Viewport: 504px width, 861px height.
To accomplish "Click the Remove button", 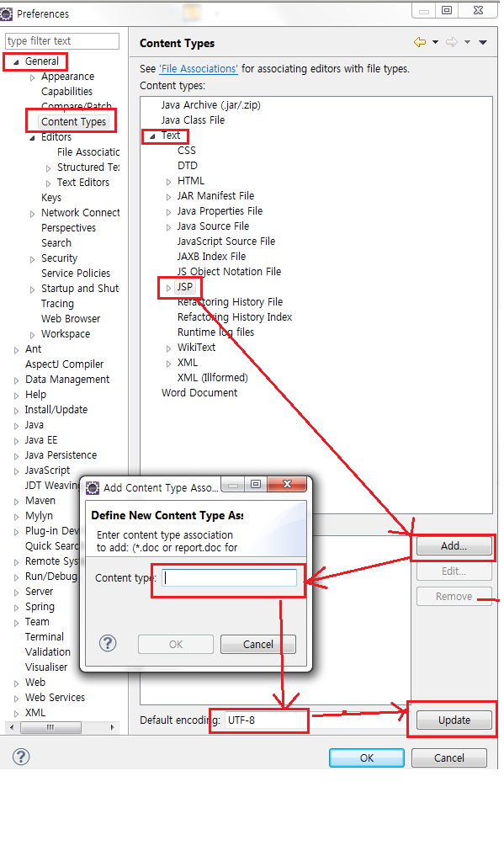I will coord(454,597).
